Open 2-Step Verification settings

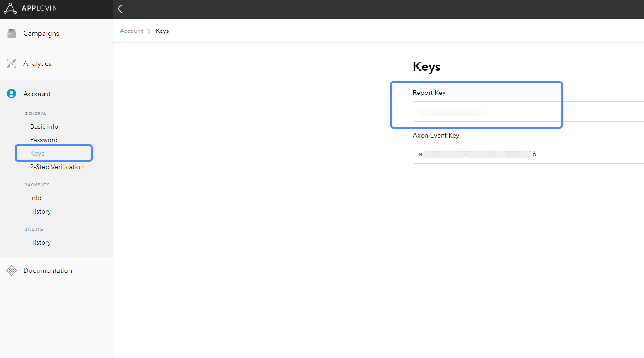pos(56,166)
